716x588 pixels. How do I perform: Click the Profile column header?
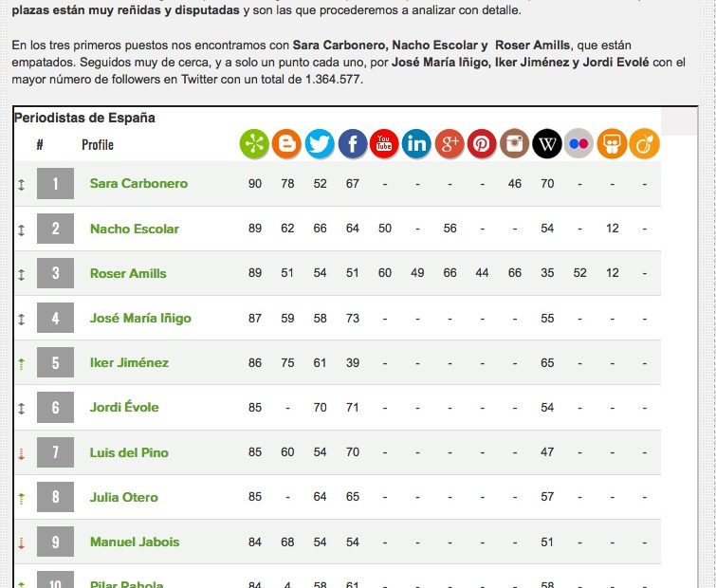point(98,145)
